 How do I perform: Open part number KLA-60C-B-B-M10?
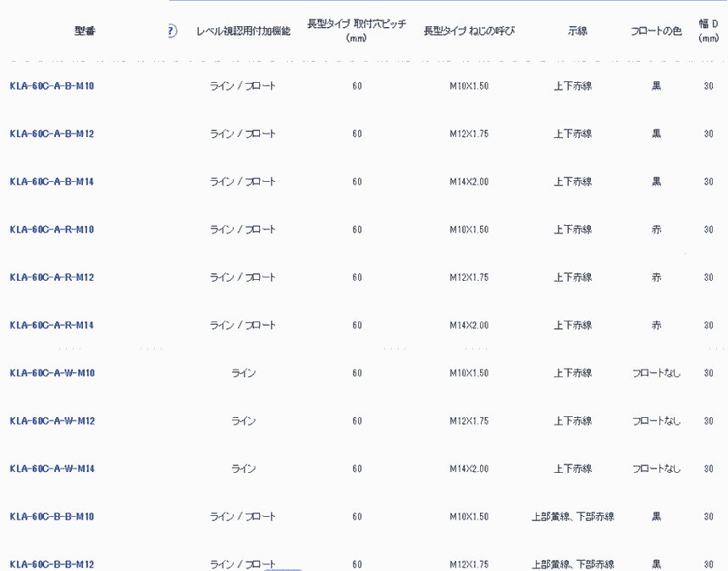(x=52, y=516)
